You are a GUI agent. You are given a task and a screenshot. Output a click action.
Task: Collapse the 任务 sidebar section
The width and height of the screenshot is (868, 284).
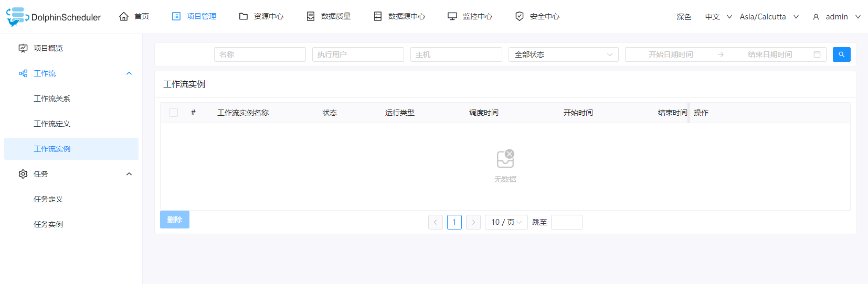coord(129,174)
